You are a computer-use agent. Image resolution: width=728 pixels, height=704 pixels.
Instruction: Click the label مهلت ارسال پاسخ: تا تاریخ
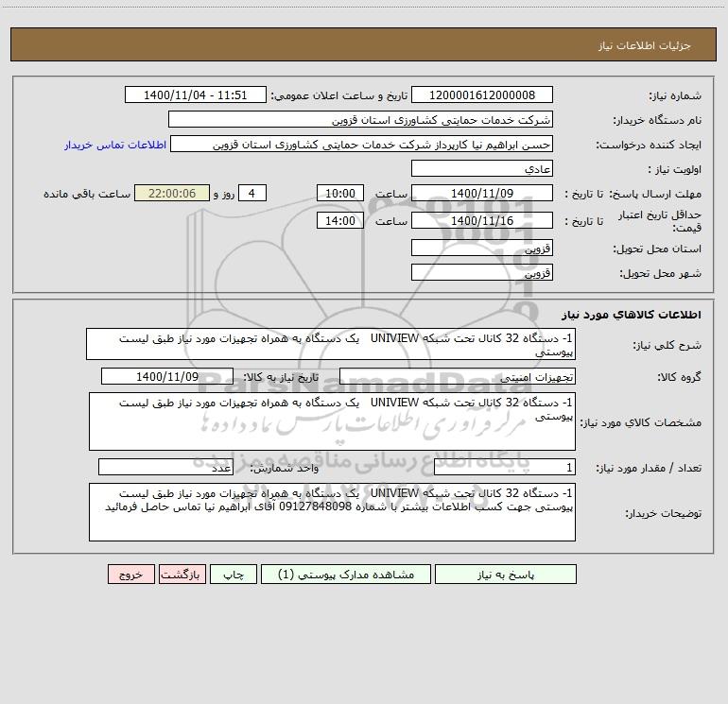(x=633, y=194)
